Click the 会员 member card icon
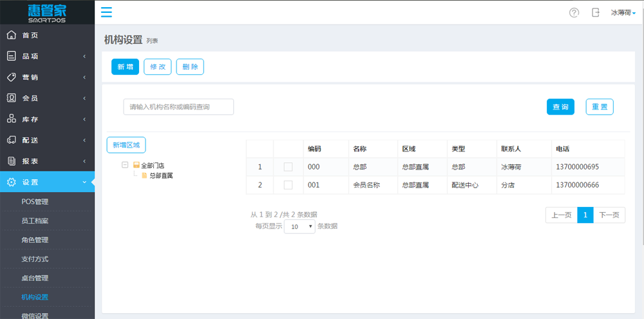This screenshot has width=644, height=319. coord(12,98)
